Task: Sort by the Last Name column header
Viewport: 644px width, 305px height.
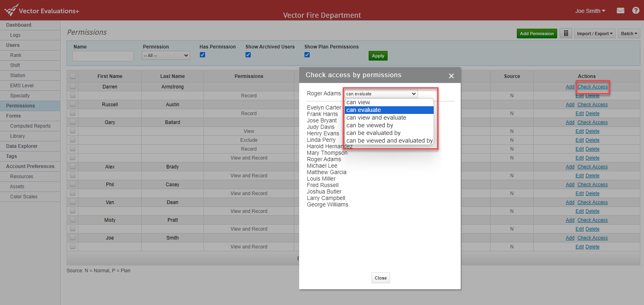Action: [x=172, y=76]
